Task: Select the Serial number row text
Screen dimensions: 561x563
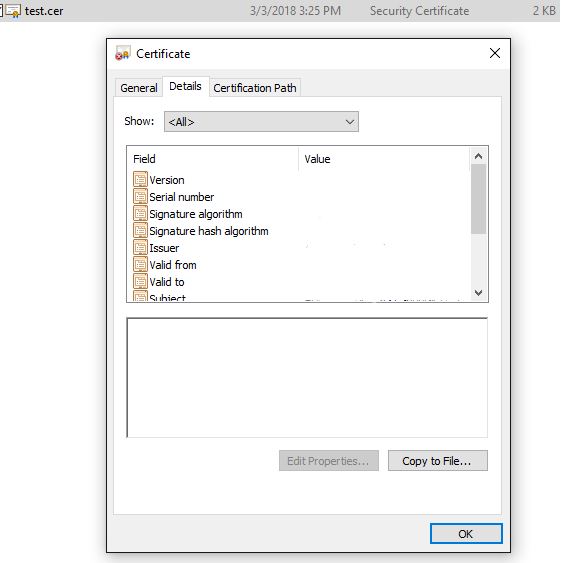Action: [x=181, y=197]
